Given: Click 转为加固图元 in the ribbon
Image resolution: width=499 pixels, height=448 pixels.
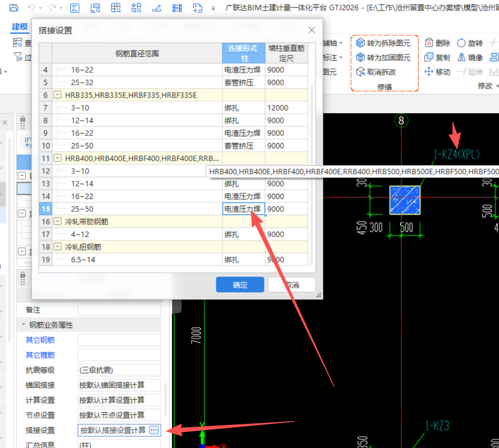Looking at the screenshot, I should [x=383, y=58].
